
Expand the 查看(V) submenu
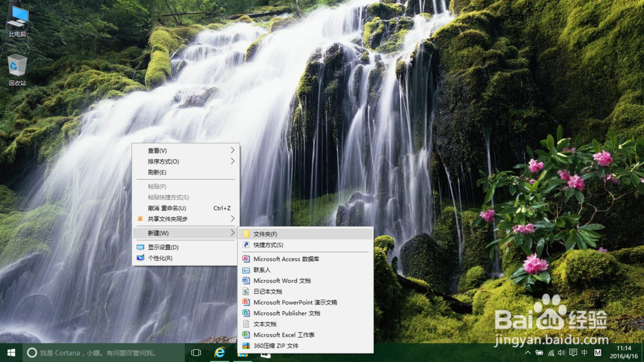185,150
